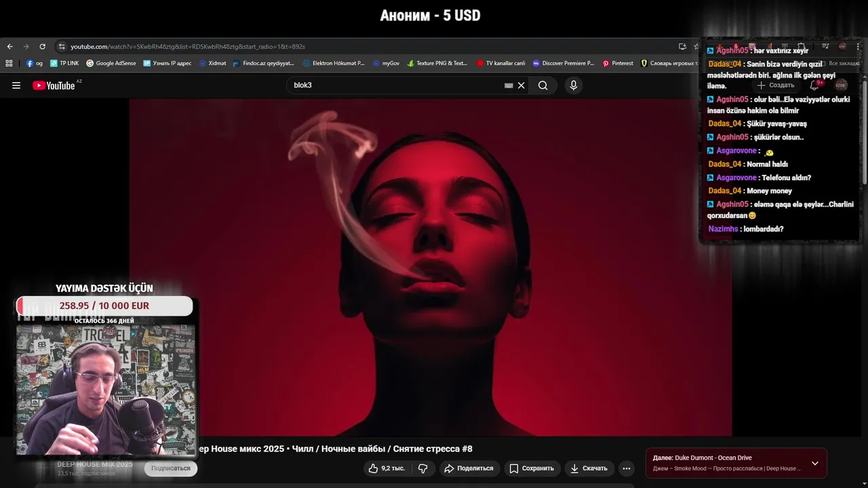Open the Словарь игровых bookmark
This screenshot has width=868, height=488.
(x=669, y=63)
